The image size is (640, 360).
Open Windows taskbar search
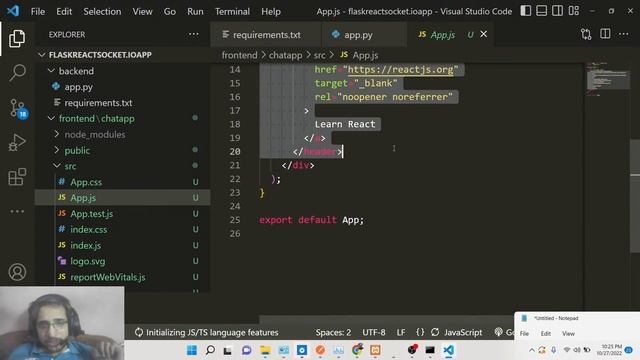210,350
